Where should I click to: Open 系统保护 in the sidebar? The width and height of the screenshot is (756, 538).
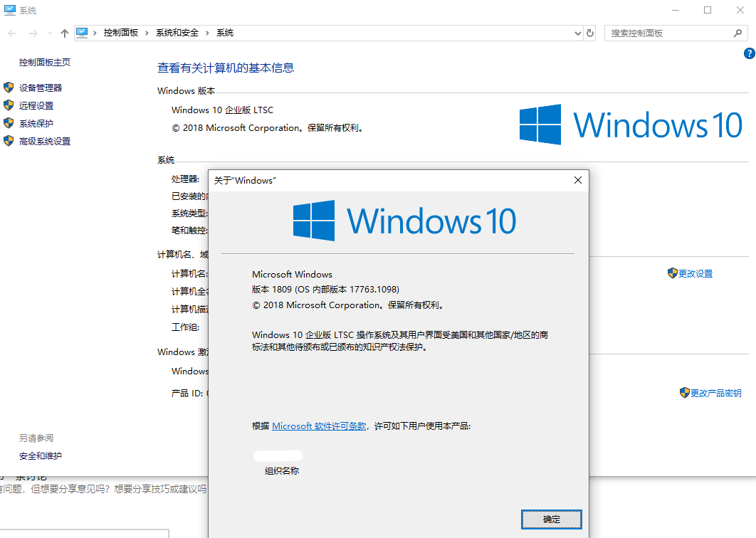tap(36, 123)
